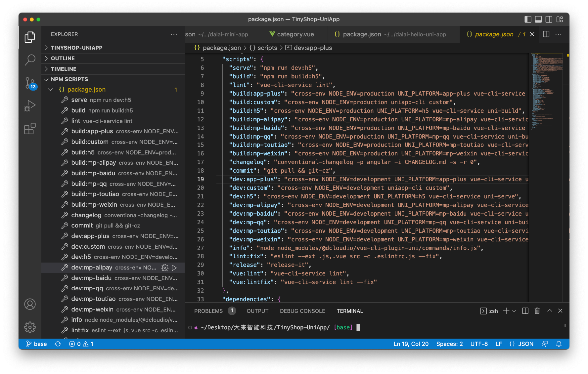Viewport: 588px width, 374px height.
Task: Click the Spaces: 2 indentation setting
Action: 449,344
